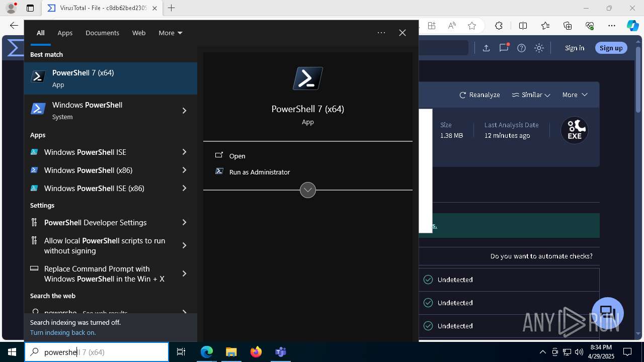Screen dimensions: 644x362
Task: Open VirusTotal notifications chat icon
Action: (x=504, y=48)
